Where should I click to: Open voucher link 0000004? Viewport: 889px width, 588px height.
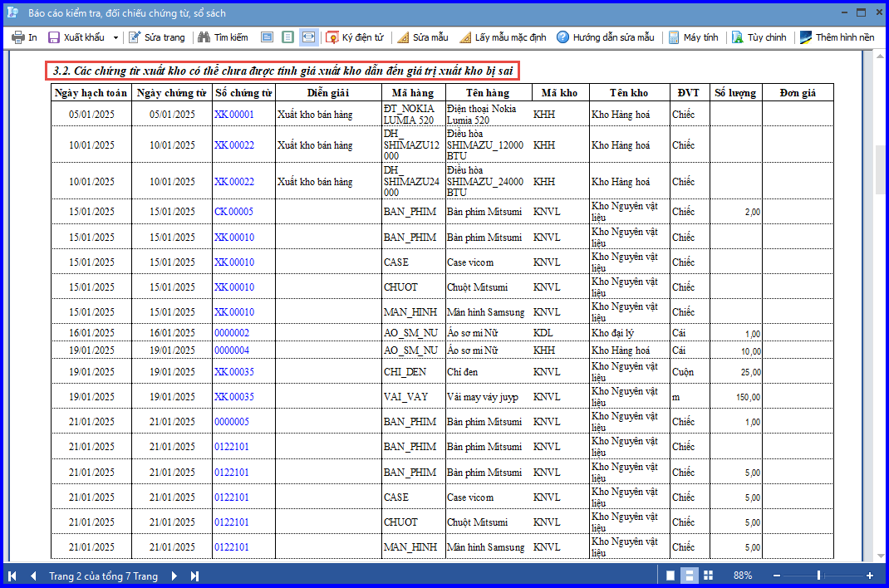(x=232, y=350)
